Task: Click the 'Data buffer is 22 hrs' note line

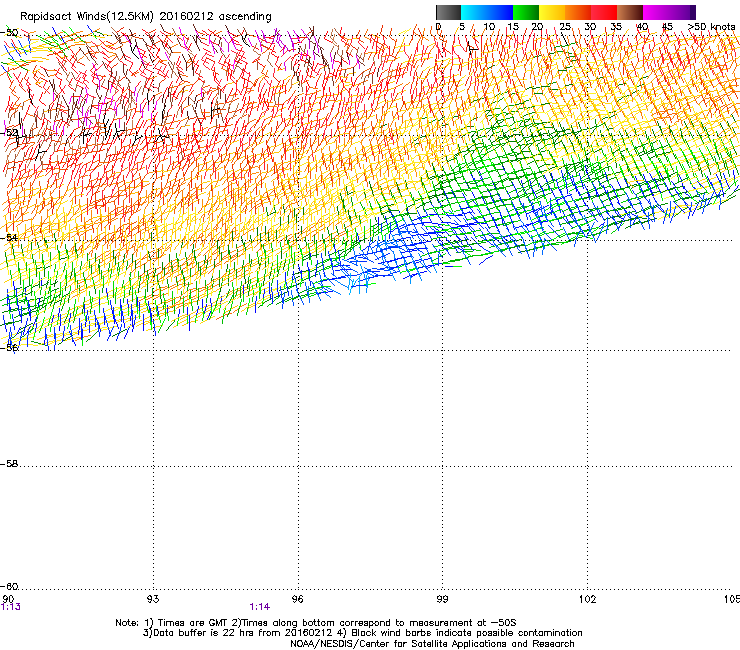Action: (x=362, y=633)
